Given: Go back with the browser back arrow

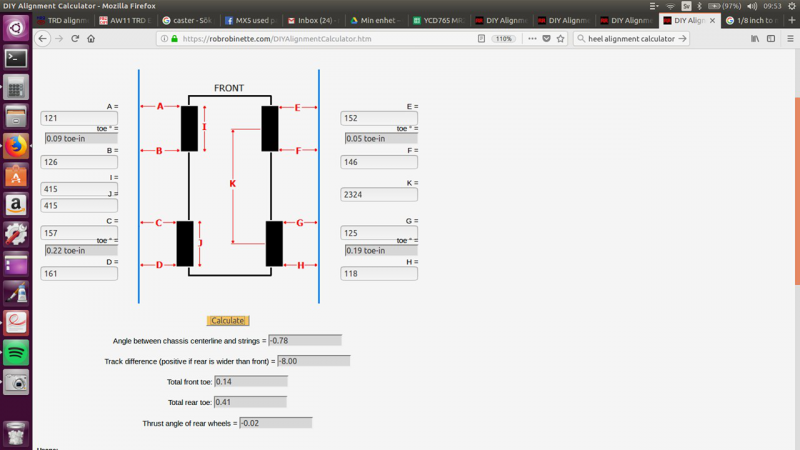Looking at the screenshot, I should pos(42,39).
